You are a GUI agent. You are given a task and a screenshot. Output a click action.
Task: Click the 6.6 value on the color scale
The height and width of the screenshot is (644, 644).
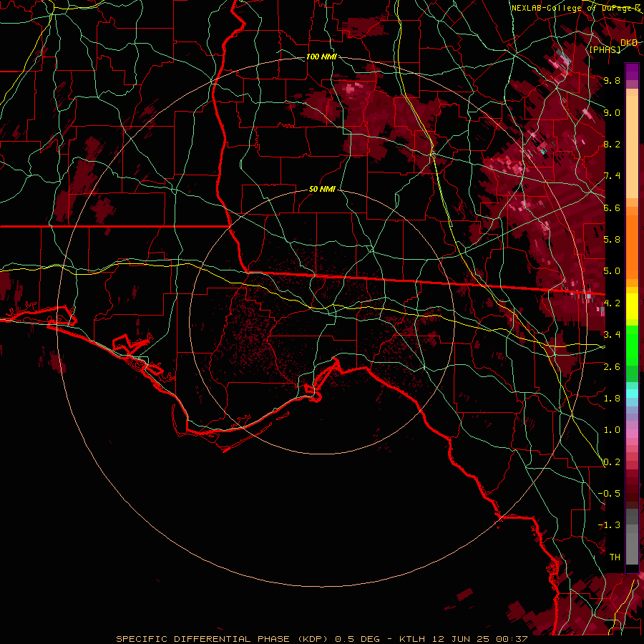(x=612, y=208)
